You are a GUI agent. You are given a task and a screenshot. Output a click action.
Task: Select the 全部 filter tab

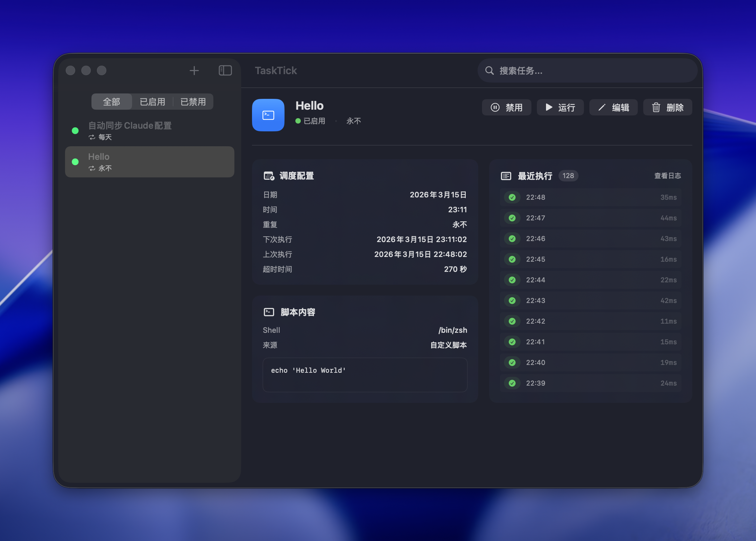tap(111, 102)
